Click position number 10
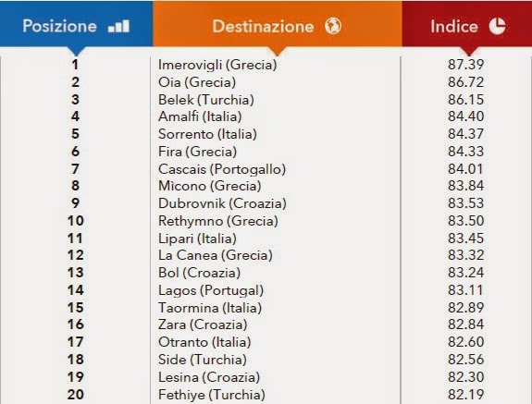The image size is (532, 404). pyautogui.click(x=75, y=221)
